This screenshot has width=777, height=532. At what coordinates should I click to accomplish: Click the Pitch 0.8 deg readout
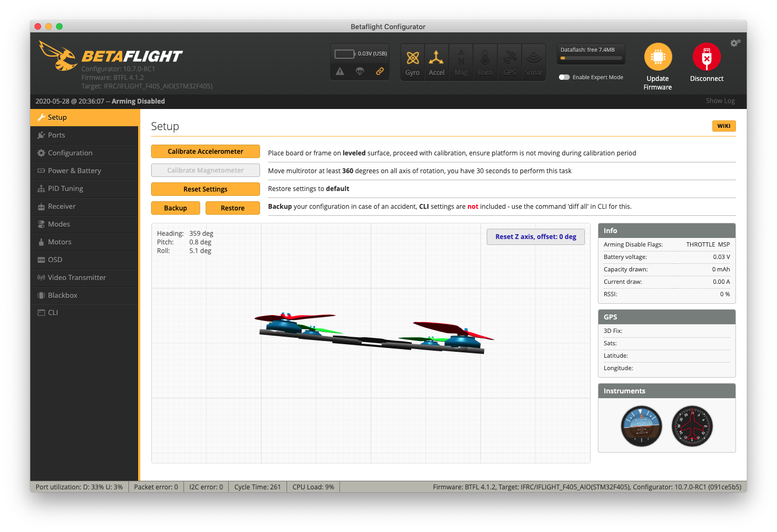tap(184, 242)
